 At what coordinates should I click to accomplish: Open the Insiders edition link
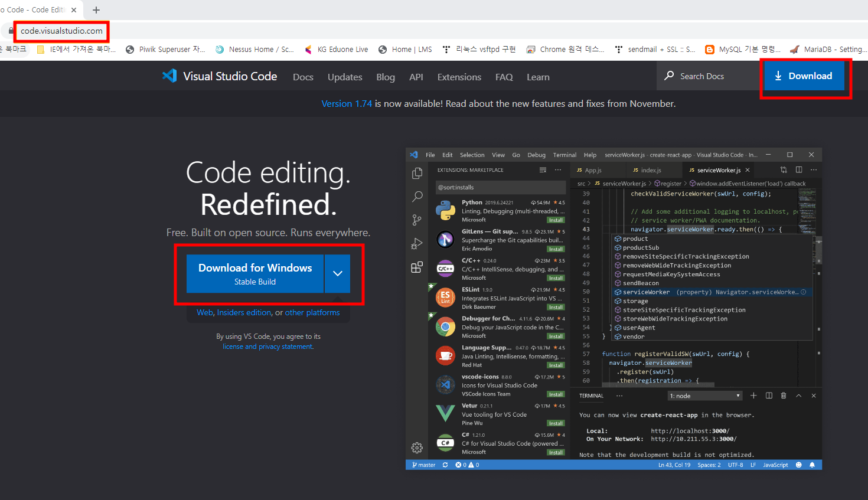pyautogui.click(x=244, y=312)
